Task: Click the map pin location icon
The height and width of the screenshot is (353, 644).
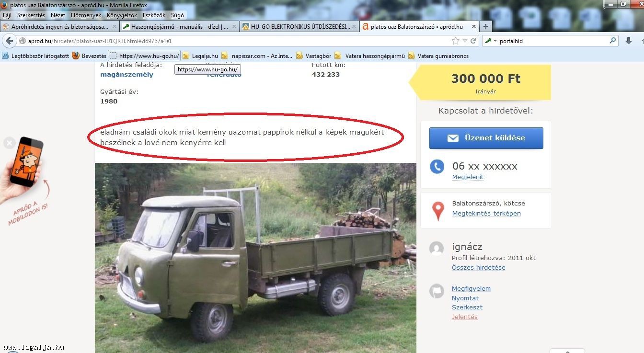Action: (x=438, y=211)
